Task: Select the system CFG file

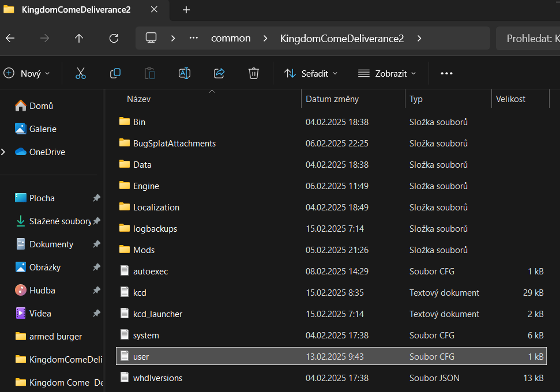Action: coord(331,336)
